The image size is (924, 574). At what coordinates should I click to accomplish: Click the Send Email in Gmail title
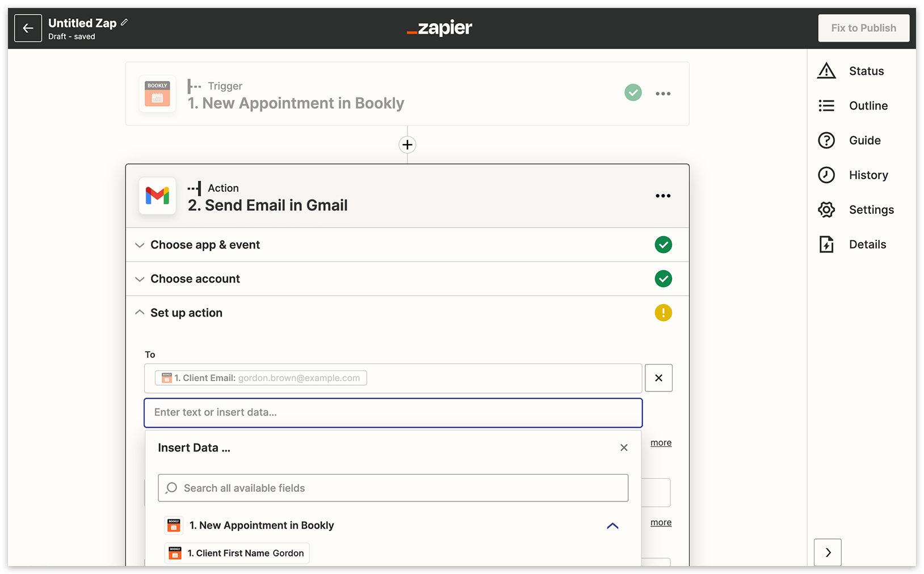click(x=268, y=205)
